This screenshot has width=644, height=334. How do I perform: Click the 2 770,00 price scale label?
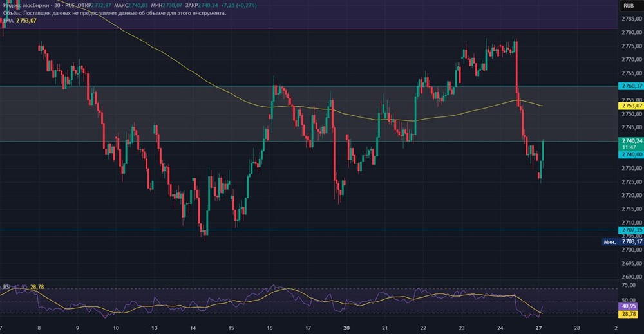(x=632, y=59)
